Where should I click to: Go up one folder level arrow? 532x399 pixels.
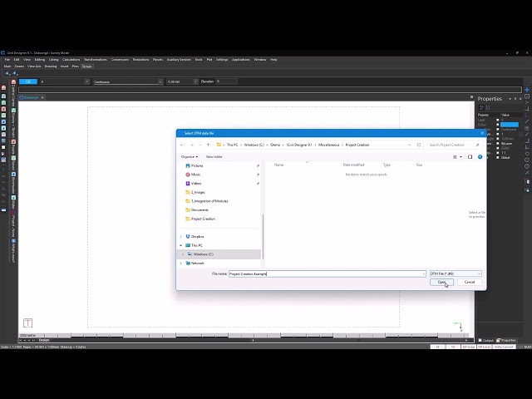(208, 145)
